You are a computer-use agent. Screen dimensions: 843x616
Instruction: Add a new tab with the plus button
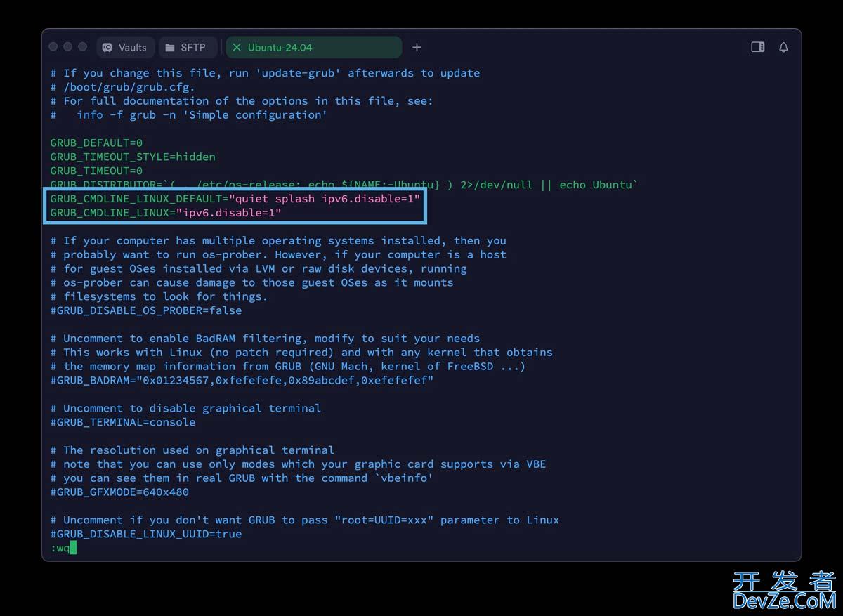click(x=417, y=47)
